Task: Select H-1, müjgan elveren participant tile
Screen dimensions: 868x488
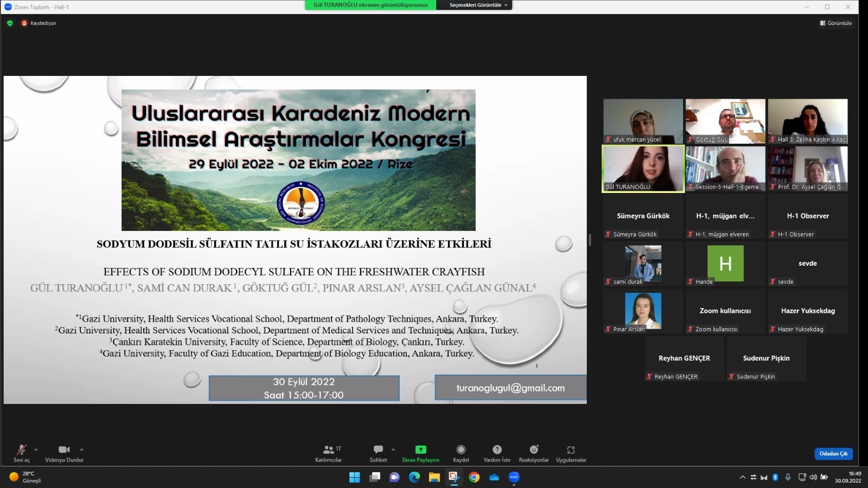Action: coord(725,216)
